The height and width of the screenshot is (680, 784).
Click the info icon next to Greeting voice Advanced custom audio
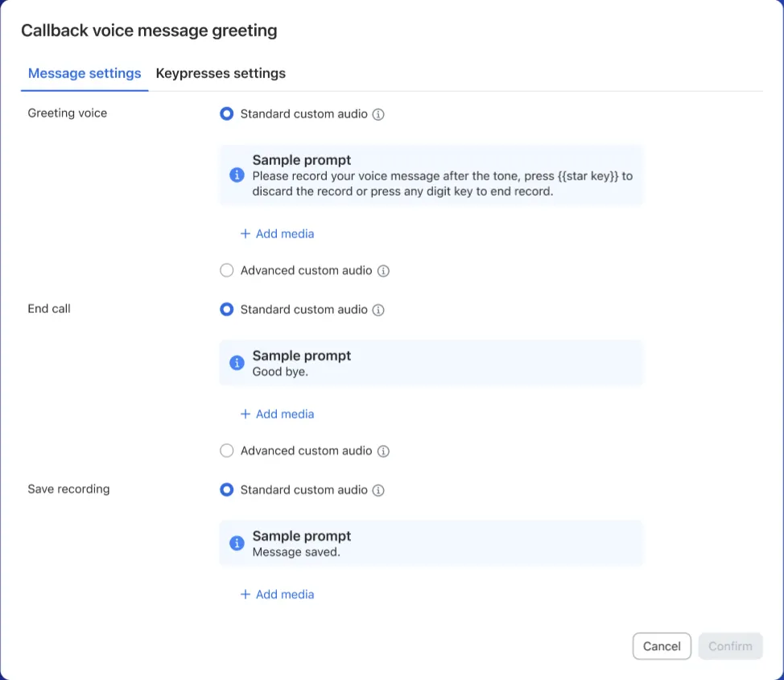[384, 270]
